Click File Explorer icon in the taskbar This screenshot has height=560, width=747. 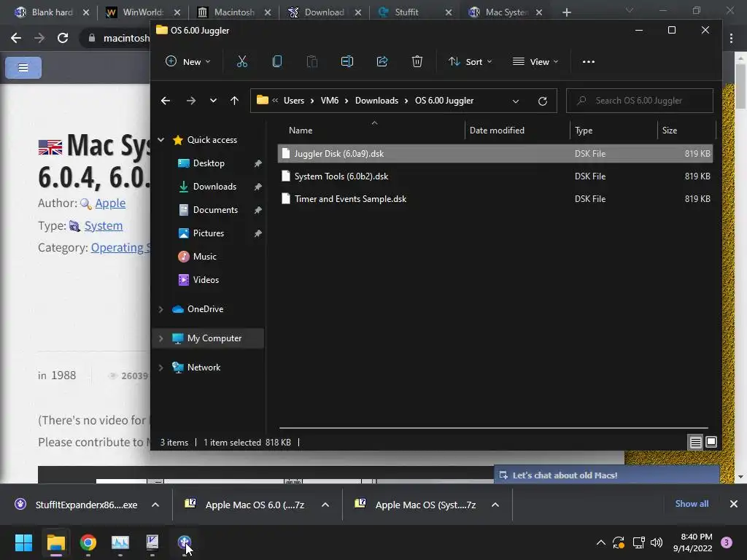55,542
